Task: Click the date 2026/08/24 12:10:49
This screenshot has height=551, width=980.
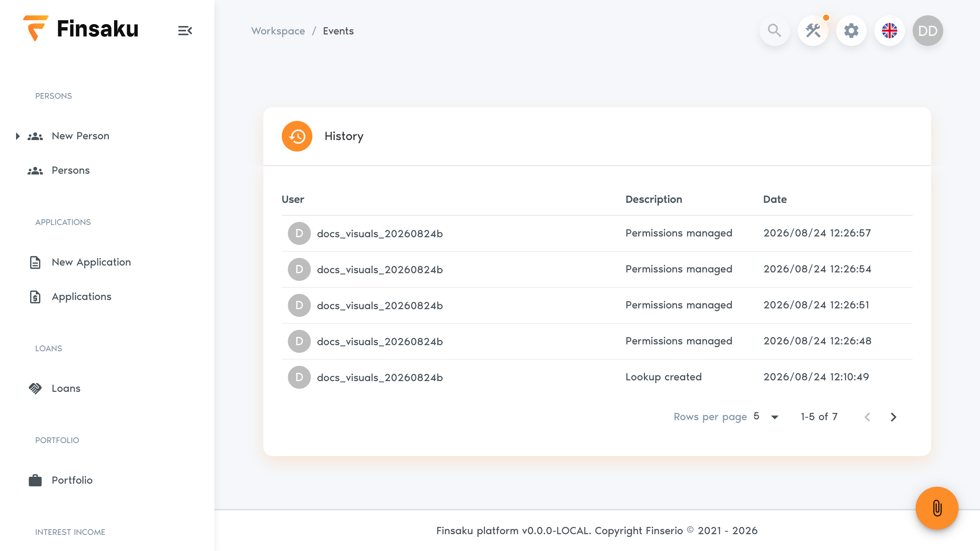Action: tap(816, 377)
